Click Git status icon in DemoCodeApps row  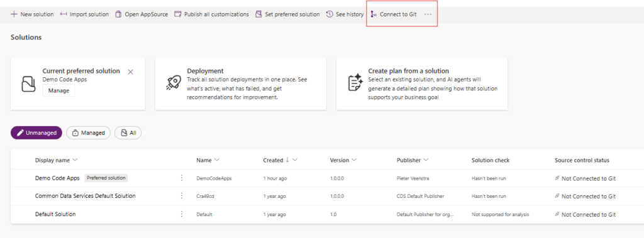(557, 178)
